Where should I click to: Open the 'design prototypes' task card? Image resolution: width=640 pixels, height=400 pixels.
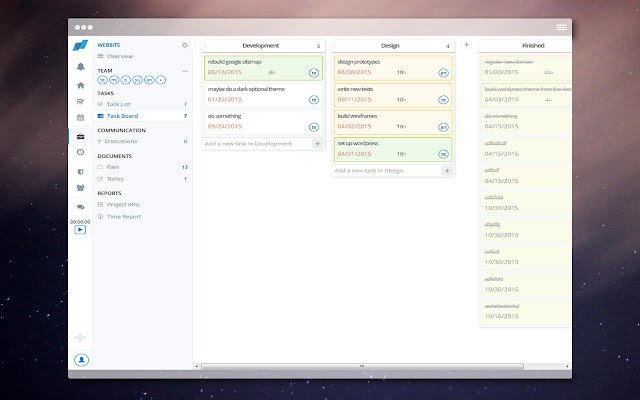393,68
